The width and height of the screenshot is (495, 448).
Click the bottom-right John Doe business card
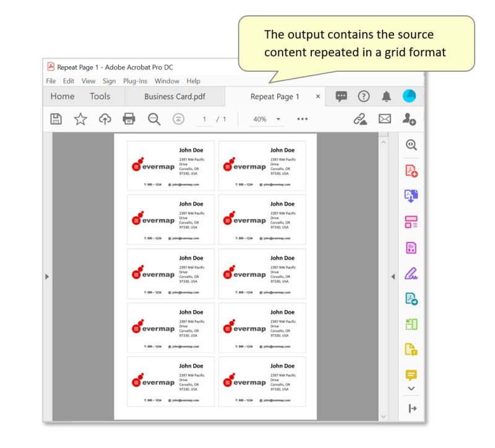[262, 381]
